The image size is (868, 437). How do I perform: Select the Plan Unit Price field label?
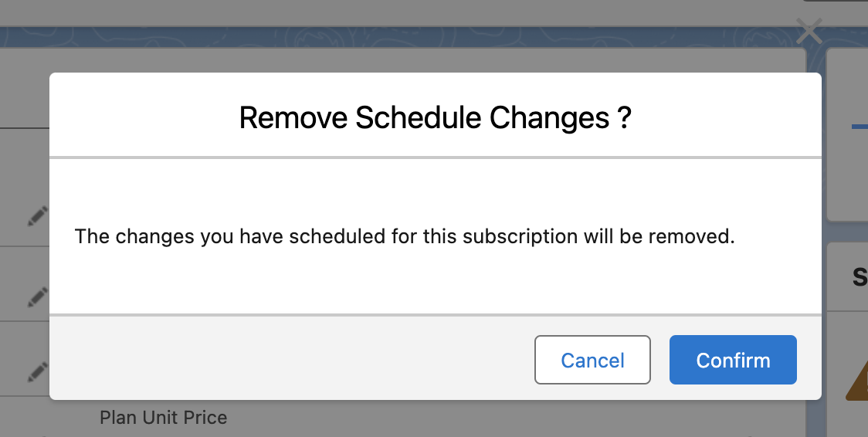[x=163, y=418]
